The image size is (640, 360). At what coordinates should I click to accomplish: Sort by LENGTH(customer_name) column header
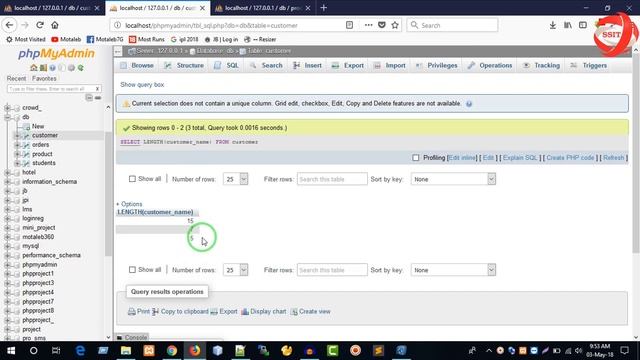coord(155,212)
